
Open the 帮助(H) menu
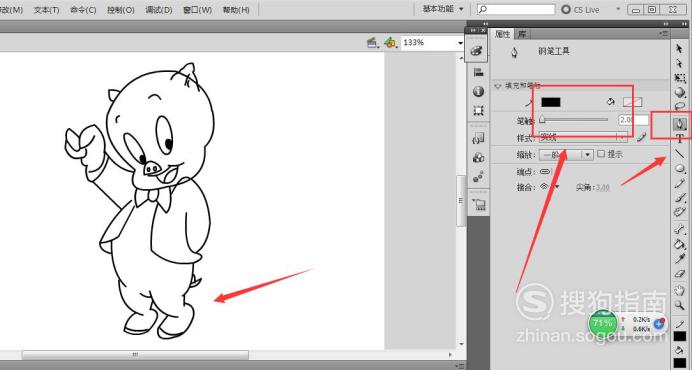click(x=236, y=10)
